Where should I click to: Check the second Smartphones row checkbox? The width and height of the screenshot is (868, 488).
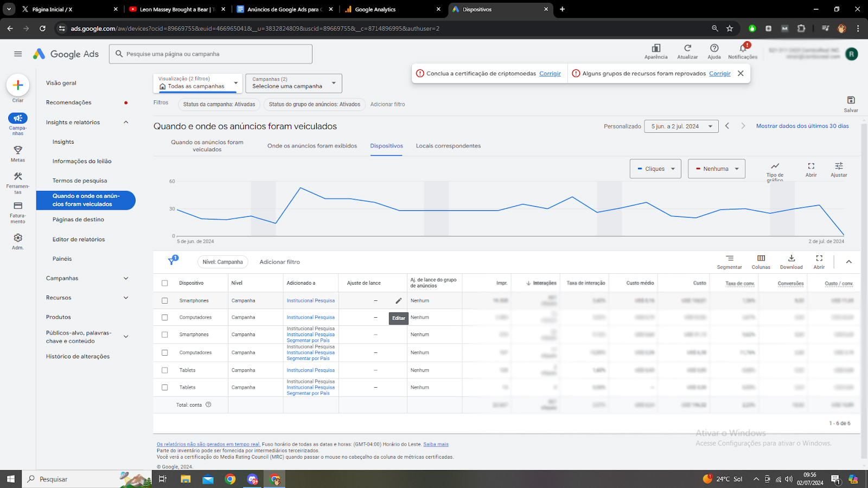(165, 335)
